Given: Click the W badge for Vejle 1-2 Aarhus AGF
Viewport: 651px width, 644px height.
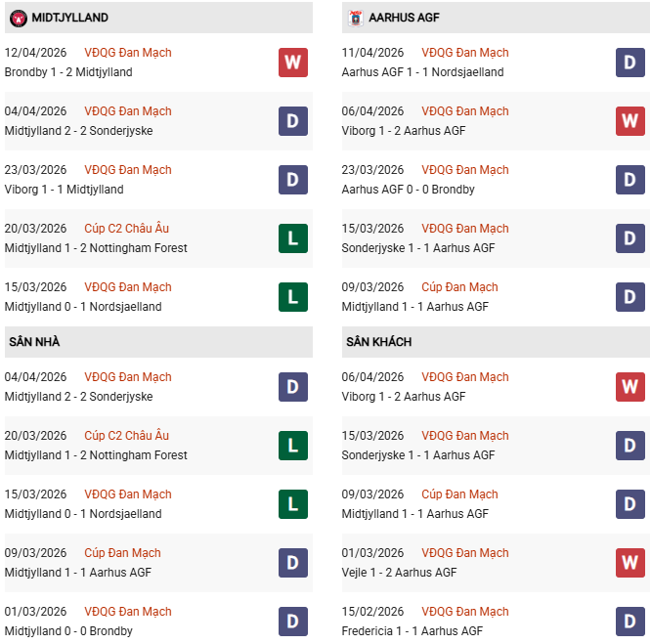Looking at the screenshot, I should [629, 563].
